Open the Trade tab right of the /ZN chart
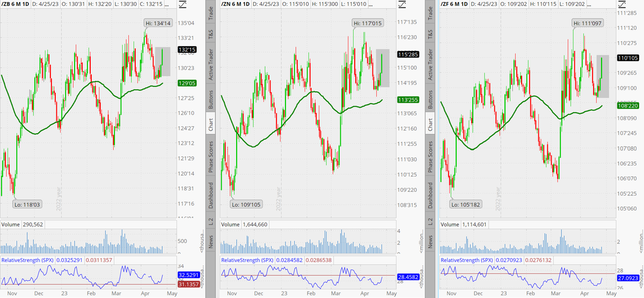The width and height of the screenshot is (644, 298). pyautogui.click(x=430, y=13)
